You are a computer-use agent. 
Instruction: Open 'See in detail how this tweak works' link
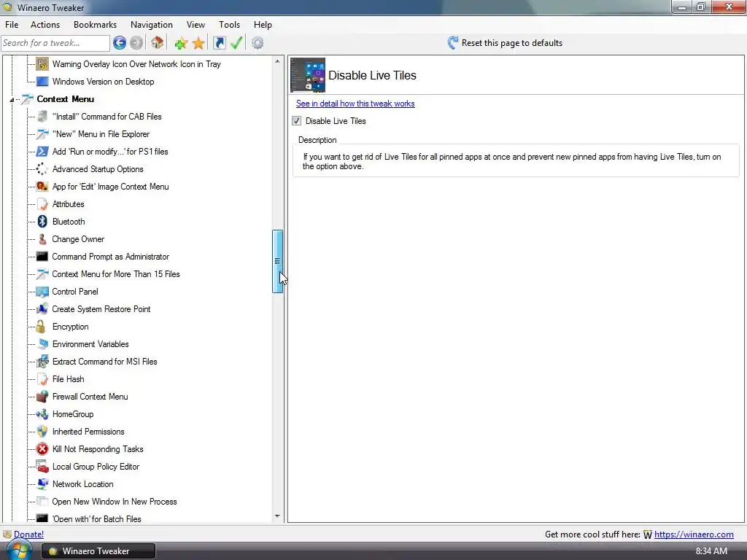pos(355,104)
